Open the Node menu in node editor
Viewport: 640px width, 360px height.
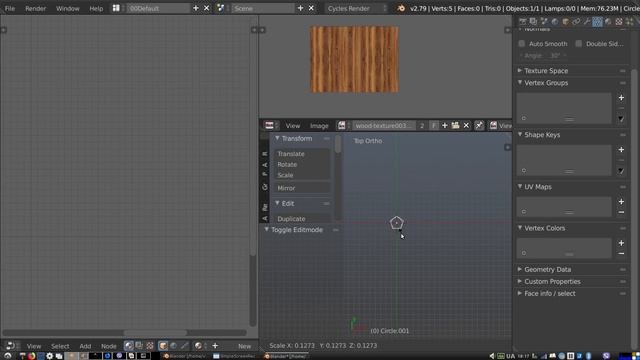pyautogui.click(x=109, y=346)
